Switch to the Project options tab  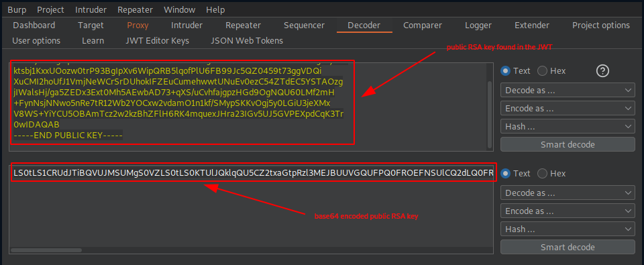pyautogui.click(x=601, y=25)
